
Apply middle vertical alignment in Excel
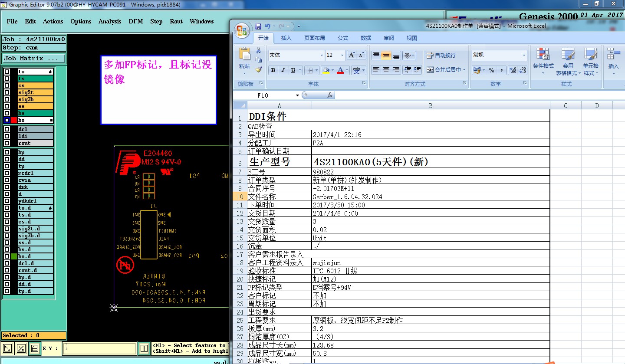click(386, 56)
